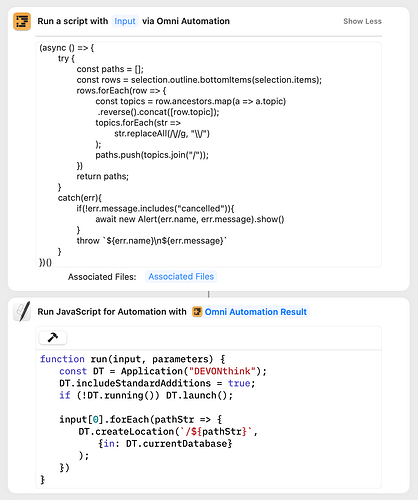Collapse the action with Show Less
418x500 pixels.
coord(362,21)
